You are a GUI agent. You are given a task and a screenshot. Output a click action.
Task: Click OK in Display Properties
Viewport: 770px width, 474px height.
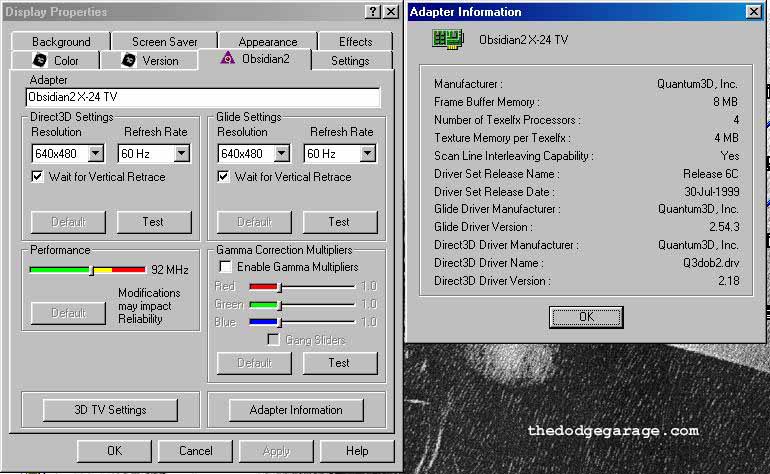point(114,451)
